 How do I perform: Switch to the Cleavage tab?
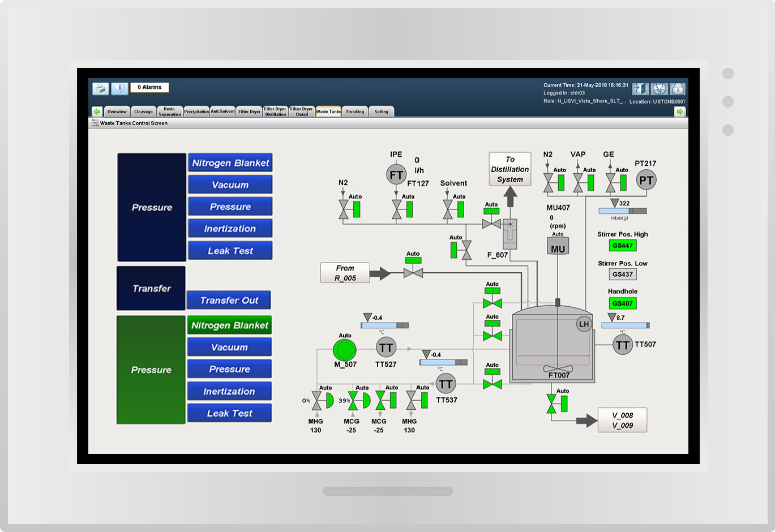pos(143,111)
